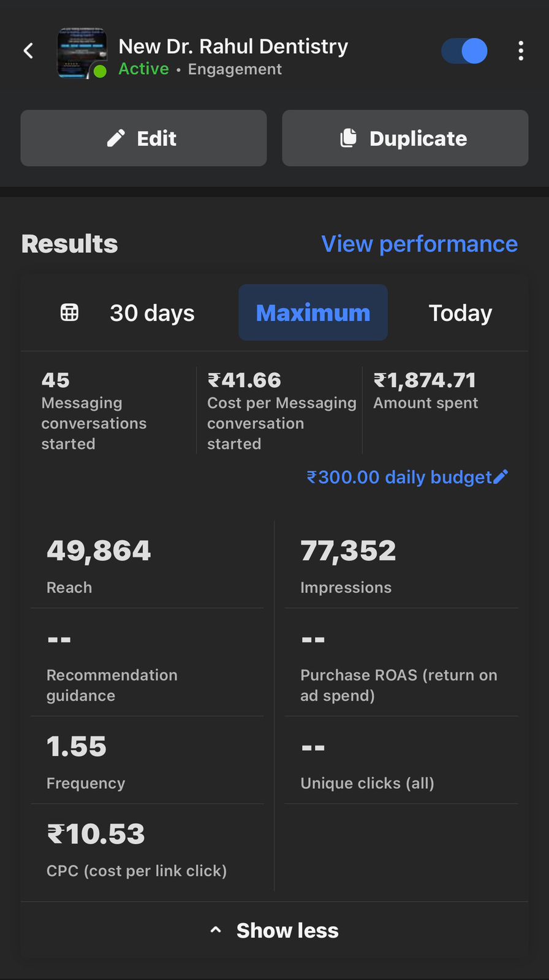Tap the pencil icon beside daily budget

pos(501,477)
